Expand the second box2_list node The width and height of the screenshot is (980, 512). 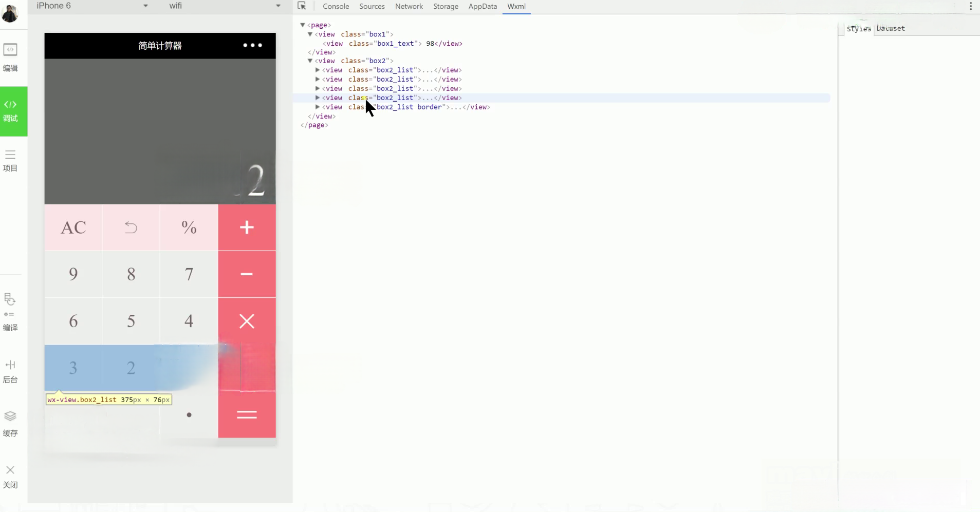click(318, 79)
